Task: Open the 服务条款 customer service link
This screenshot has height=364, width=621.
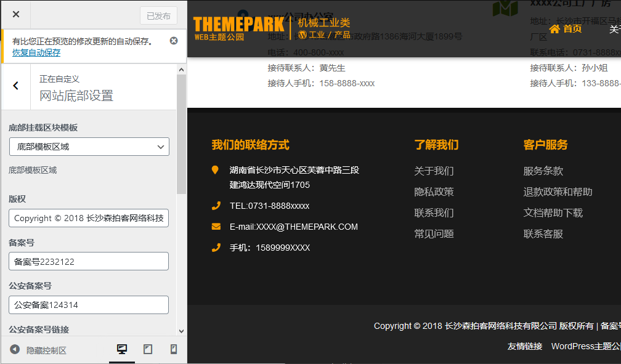Action: point(543,171)
